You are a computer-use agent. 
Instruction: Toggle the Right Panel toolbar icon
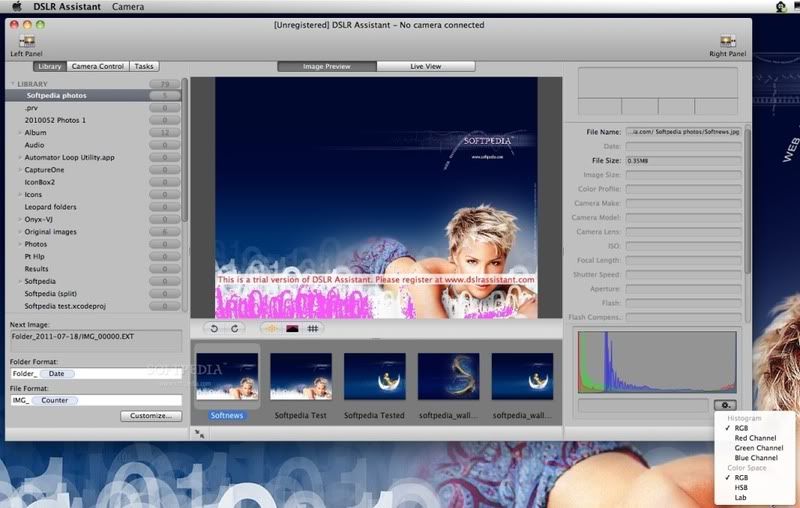pos(728,41)
